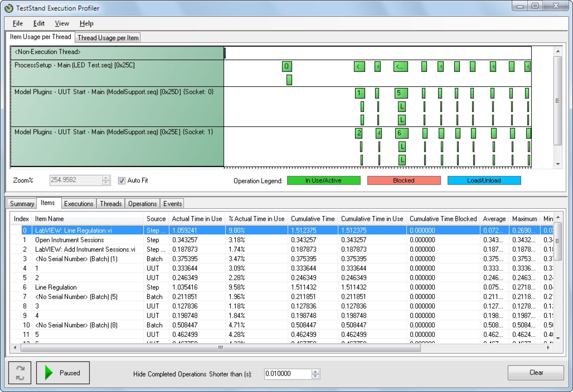Open the Edit menu

[x=39, y=24]
